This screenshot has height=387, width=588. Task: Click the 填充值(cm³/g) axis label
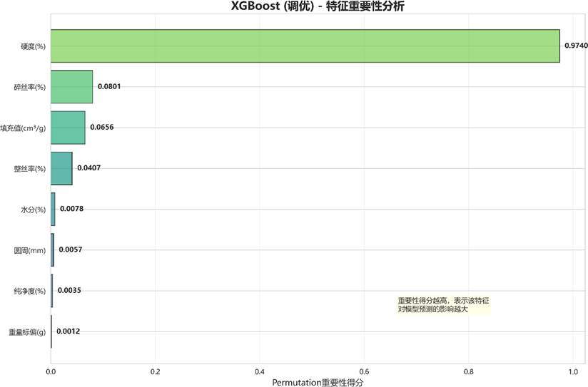23,128
